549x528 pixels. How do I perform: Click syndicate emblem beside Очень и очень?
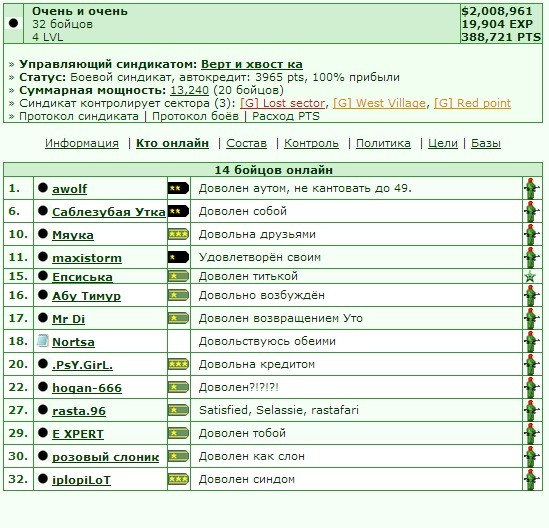(x=13, y=23)
